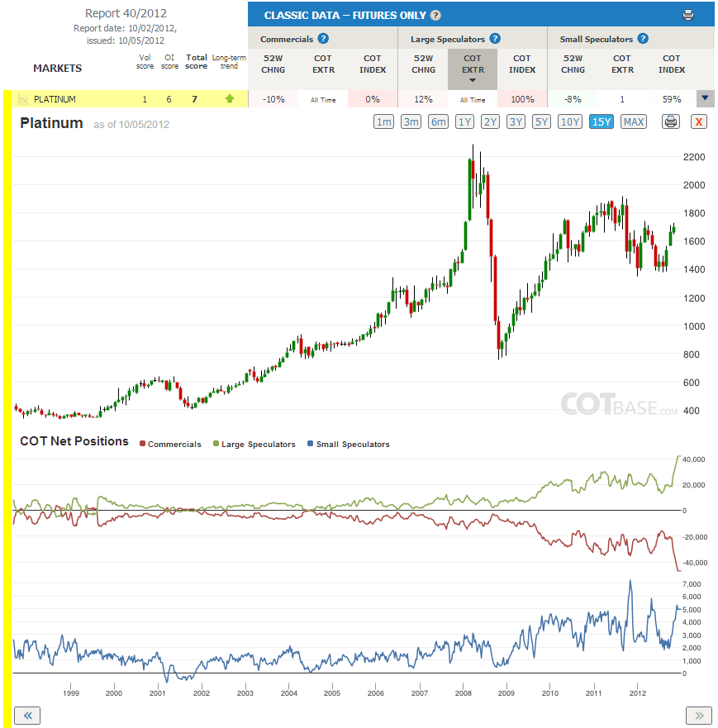Click Small Speculators 52W change -8%
This screenshot has height=728, width=718.
coord(573,99)
